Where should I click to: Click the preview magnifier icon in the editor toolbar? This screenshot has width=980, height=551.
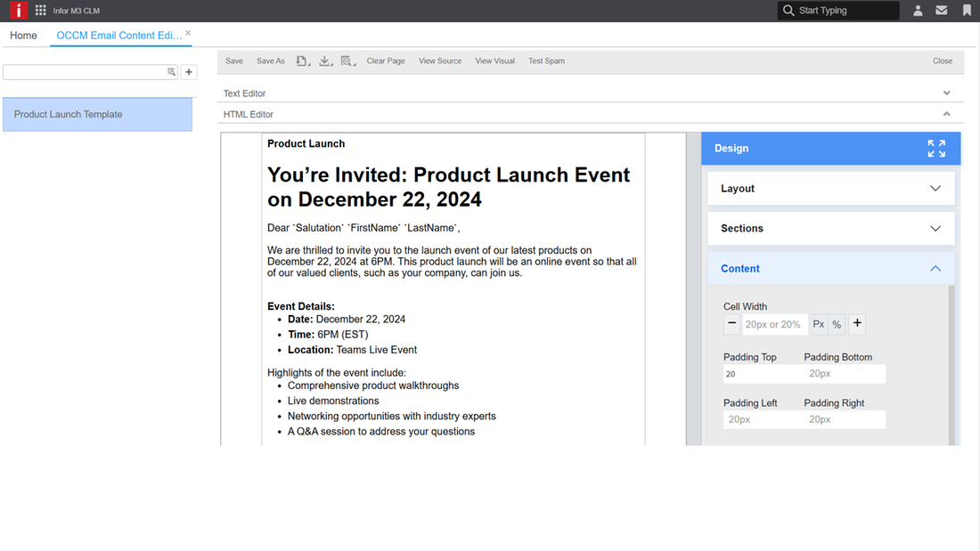point(347,61)
